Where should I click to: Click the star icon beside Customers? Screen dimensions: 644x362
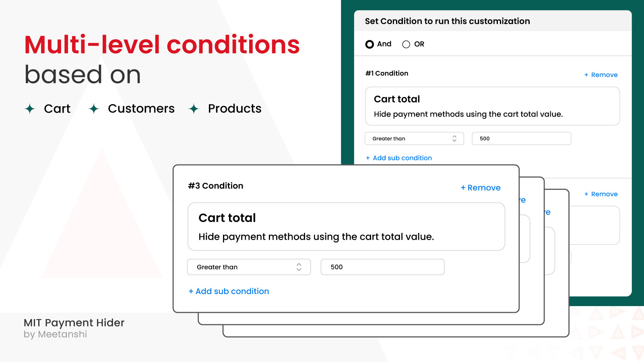pyautogui.click(x=94, y=109)
